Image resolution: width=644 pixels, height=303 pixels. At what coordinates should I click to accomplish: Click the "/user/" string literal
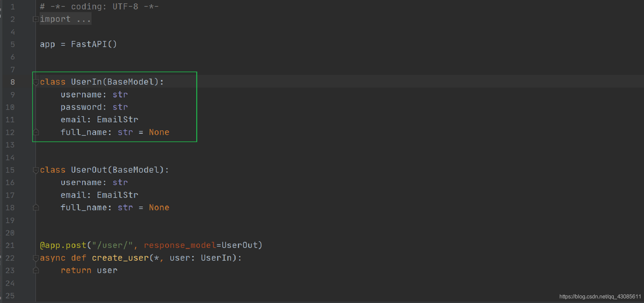[112, 245]
